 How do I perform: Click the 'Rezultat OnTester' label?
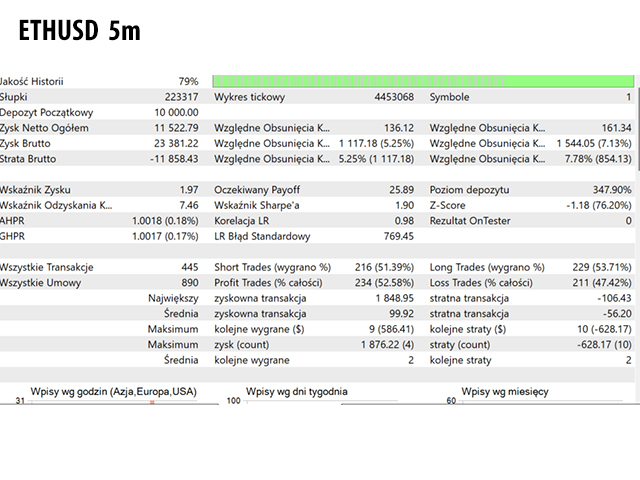pyautogui.click(x=470, y=221)
